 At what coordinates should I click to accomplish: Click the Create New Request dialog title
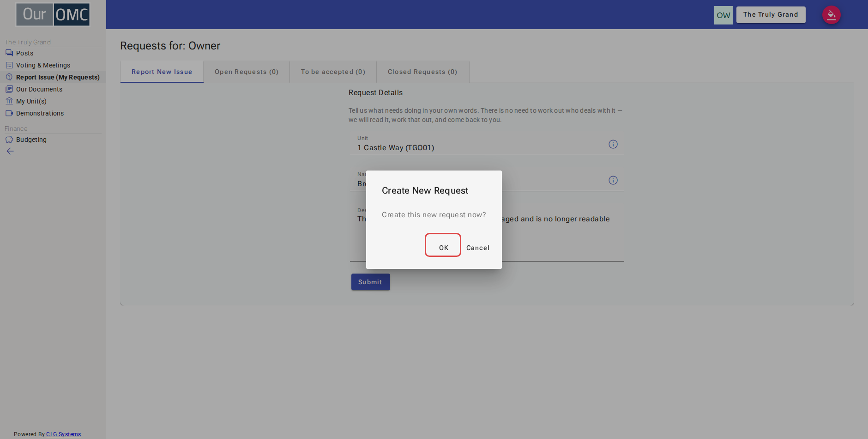click(x=425, y=190)
